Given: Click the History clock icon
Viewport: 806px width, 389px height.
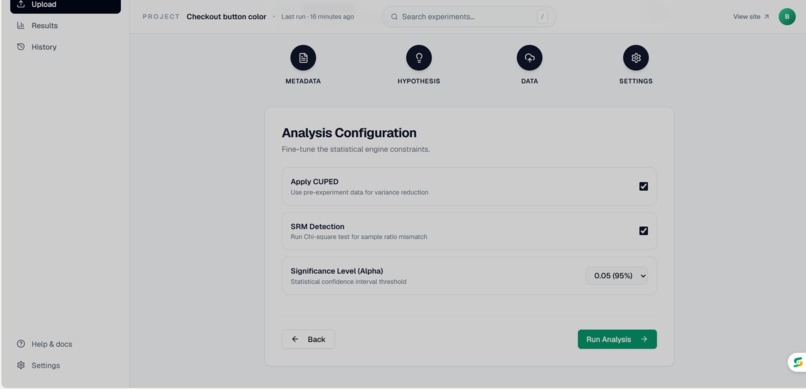Looking at the screenshot, I should click(21, 47).
